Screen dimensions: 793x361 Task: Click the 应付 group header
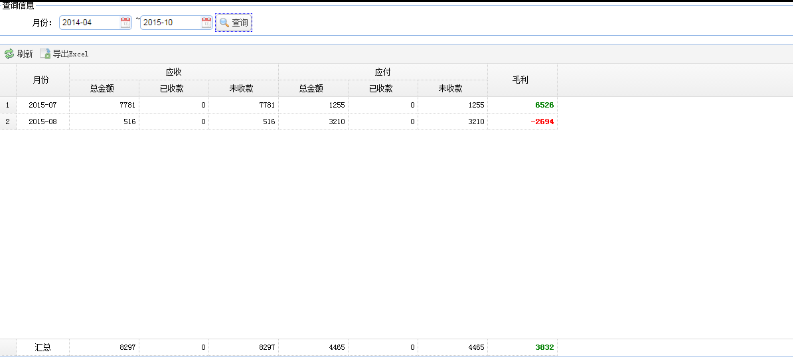(x=383, y=72)
